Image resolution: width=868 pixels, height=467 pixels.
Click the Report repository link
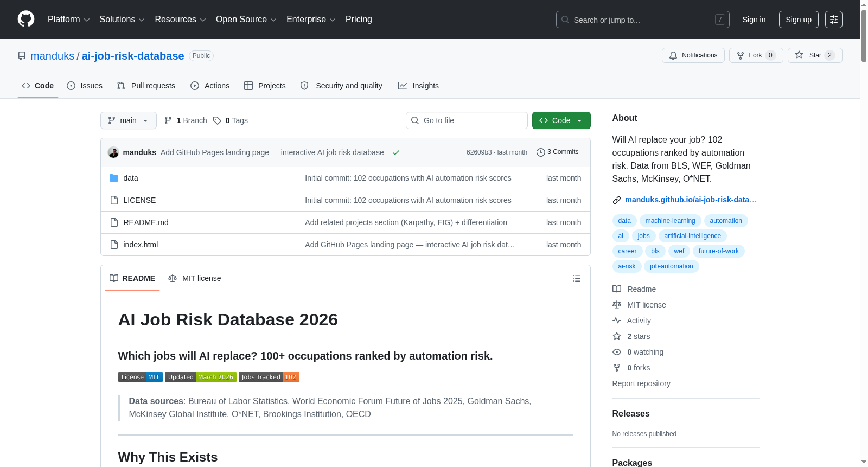(x=641, y=383)
